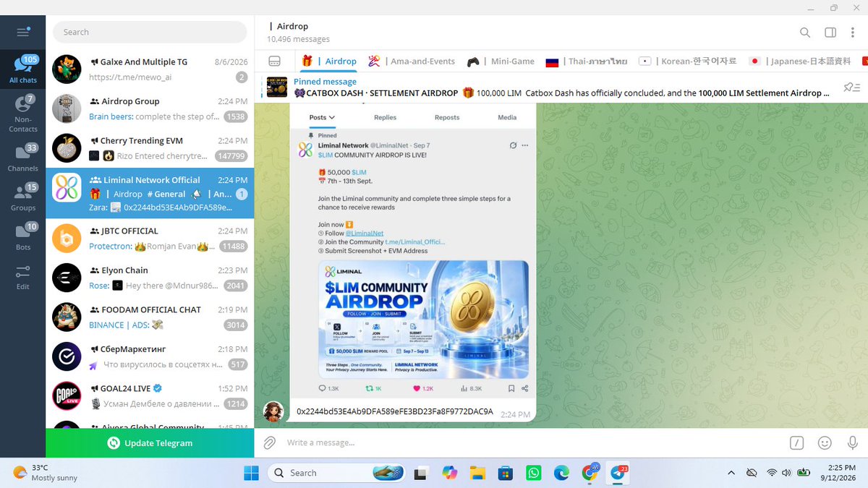Switch to the Airdrop topic tab

[329, 61]
